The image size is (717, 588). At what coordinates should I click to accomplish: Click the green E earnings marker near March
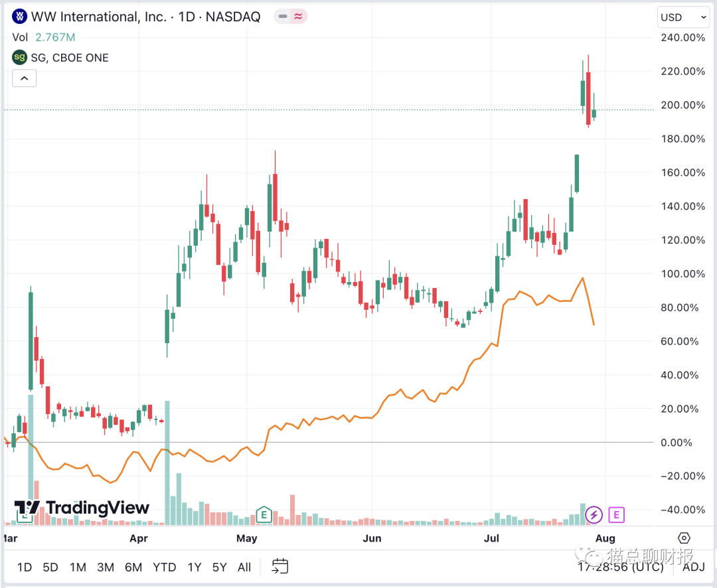[25, 516]
